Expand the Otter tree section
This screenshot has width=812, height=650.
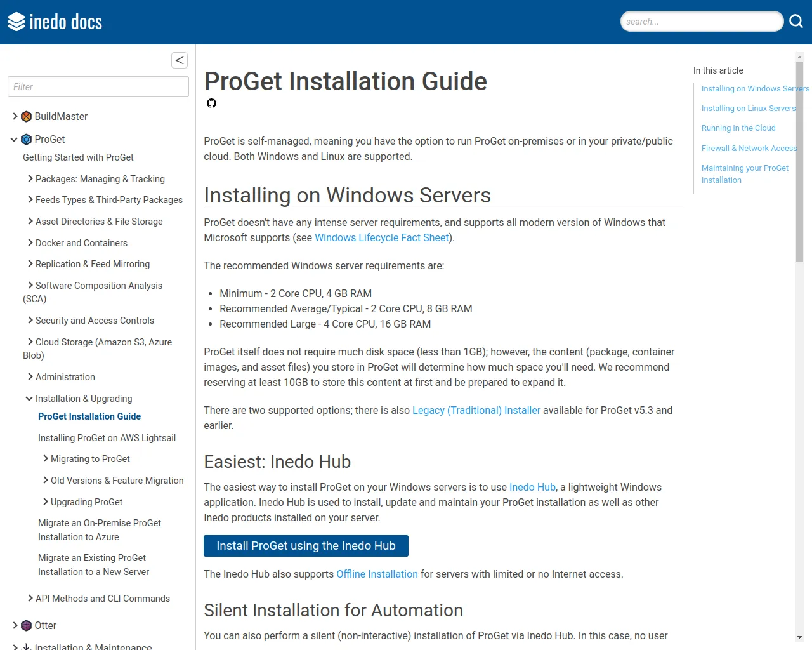(15, 625)
